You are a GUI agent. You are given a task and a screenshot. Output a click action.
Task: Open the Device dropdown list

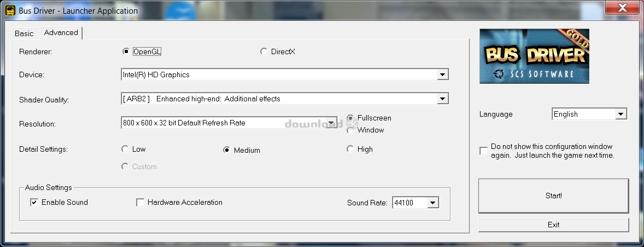(x=443, y=74)
